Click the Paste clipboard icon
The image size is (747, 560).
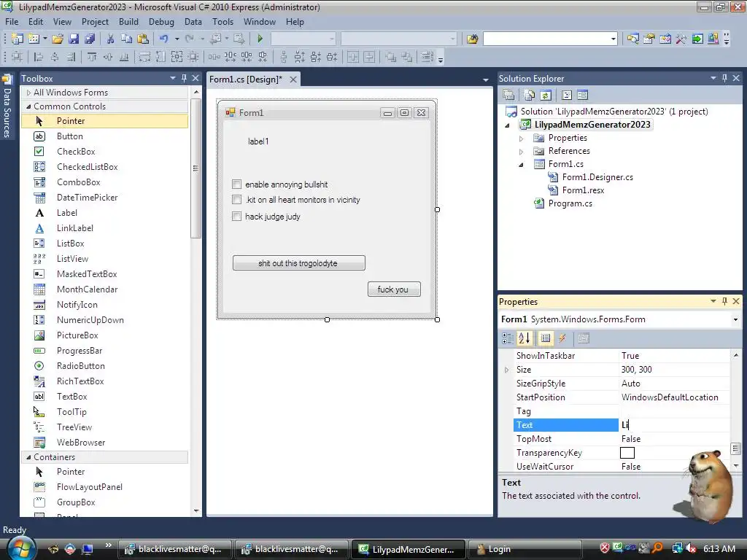142,39
